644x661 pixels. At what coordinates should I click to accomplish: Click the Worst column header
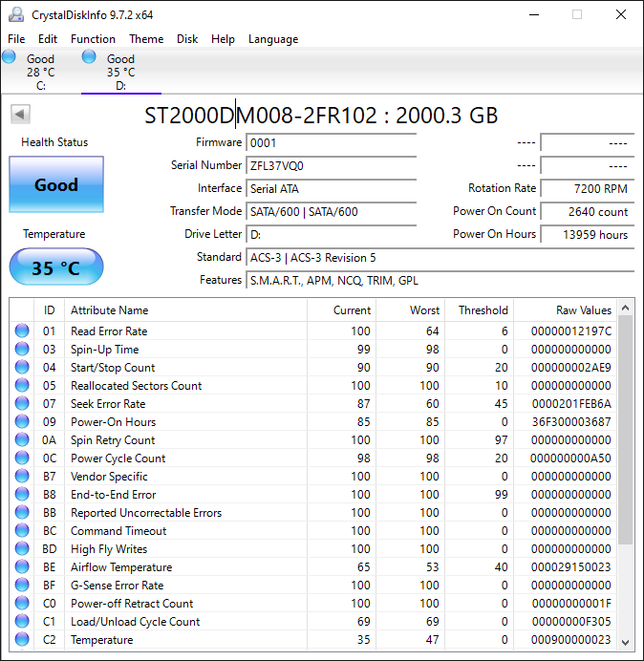click(410, 310)
